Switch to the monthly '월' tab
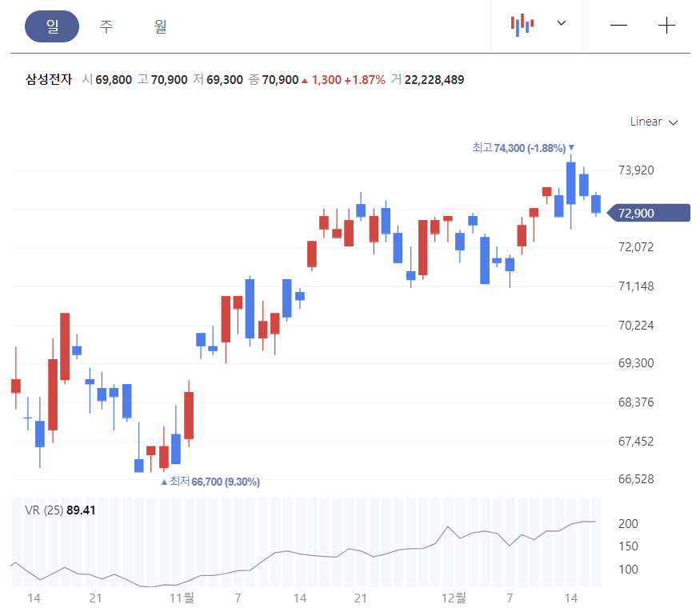 (x=160, y=26)
